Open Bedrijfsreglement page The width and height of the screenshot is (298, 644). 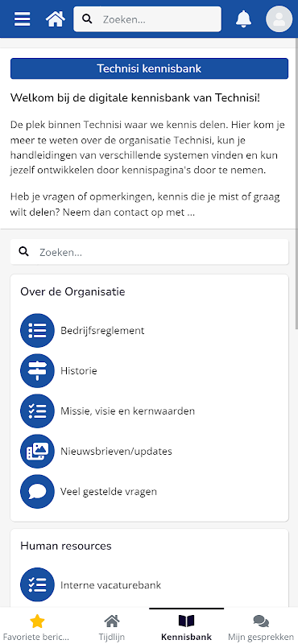coord(102,331)
